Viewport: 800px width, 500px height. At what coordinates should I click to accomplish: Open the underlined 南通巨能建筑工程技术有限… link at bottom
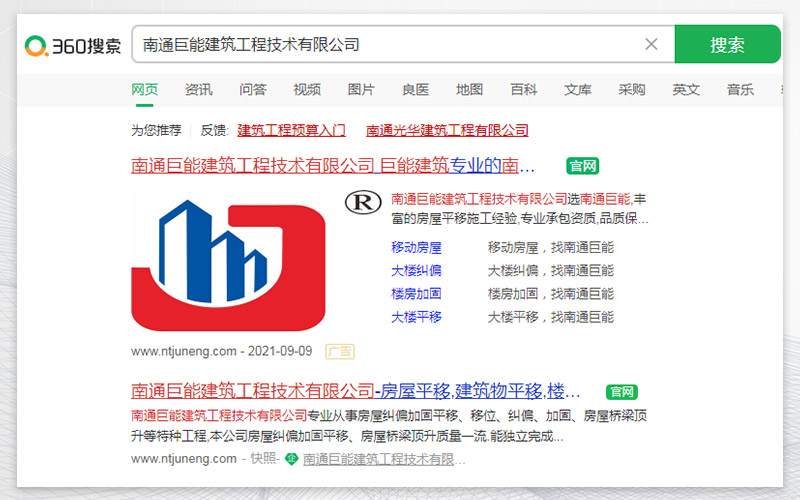pyautogui.click(x=384, y=459)
